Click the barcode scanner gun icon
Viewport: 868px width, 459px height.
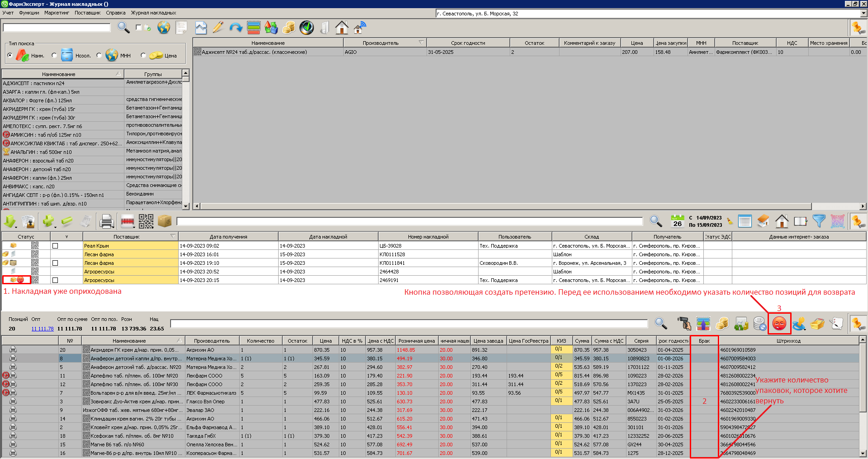coord(684,324)
